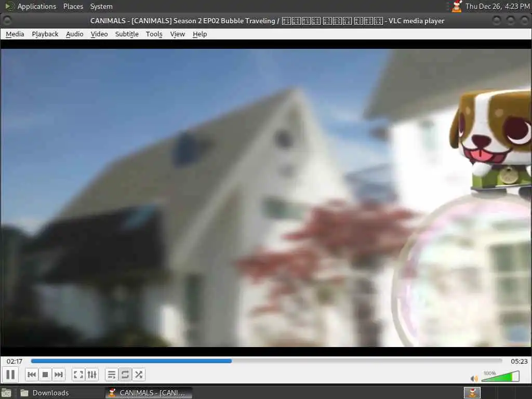This screenshot has height=399, width=532.
Task: Open the Media menu
Action: tap(15, 34)
